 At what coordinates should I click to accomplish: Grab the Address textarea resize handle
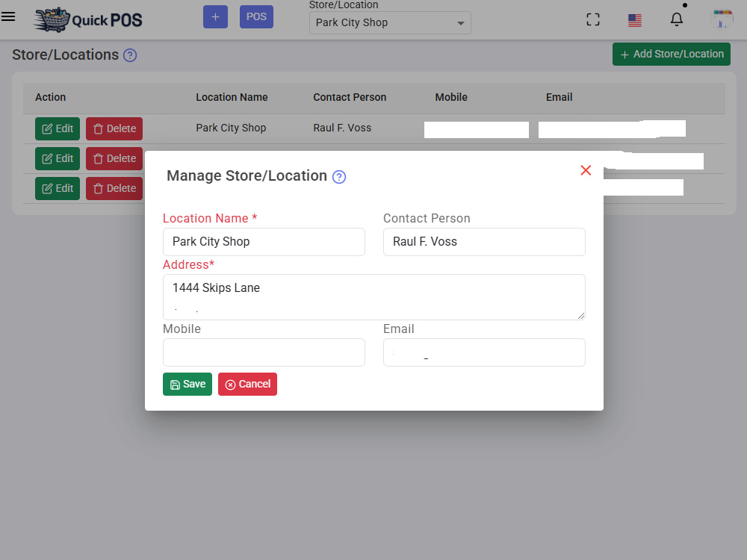point(580,316)
